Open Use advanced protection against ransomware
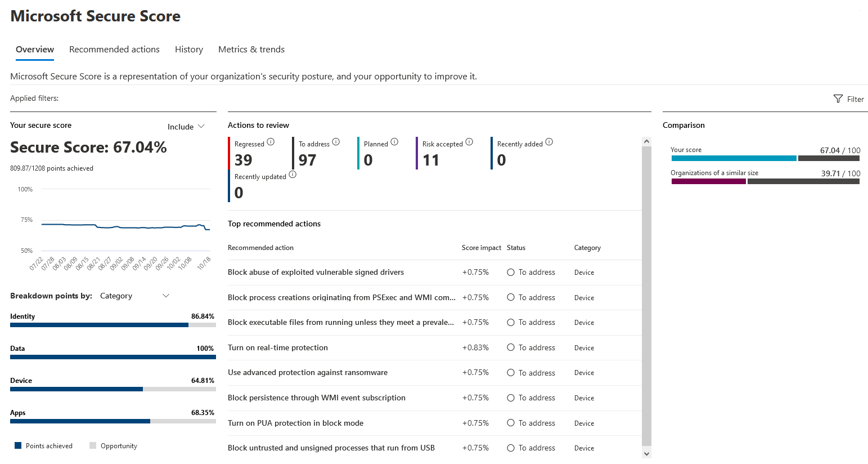This screenshot has width=868, height=464. pyautogui.click(x=308, y=372)
